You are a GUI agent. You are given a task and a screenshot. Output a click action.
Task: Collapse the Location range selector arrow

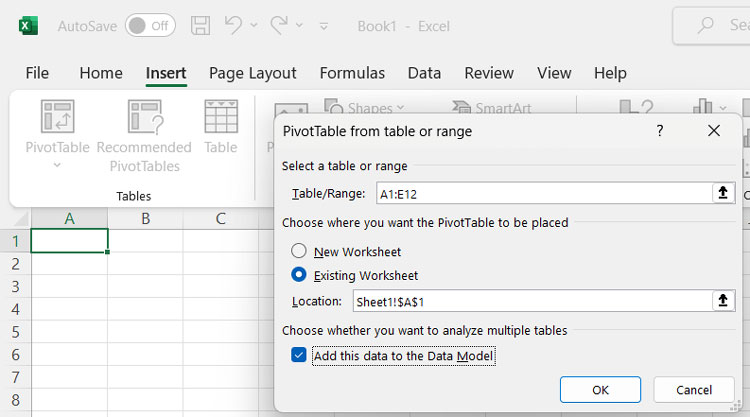point(723,301)
